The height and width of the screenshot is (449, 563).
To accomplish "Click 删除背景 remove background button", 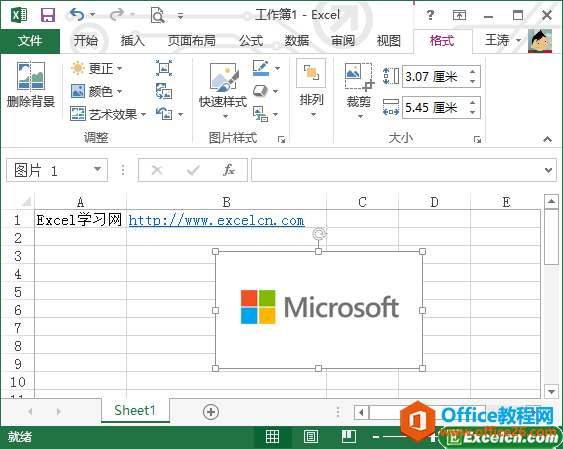I will tap(31, 85).
